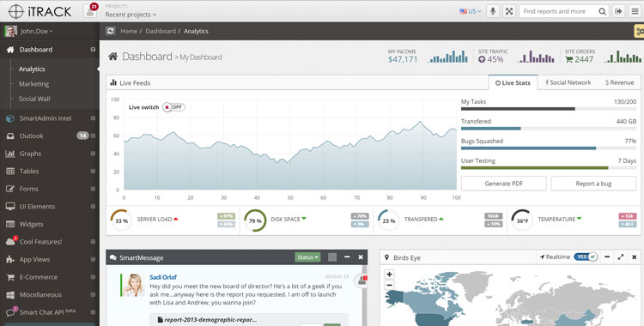This screenshot has height=326, width=644.
Task: Switch to the Revenue tab
Action: coord(620,82)
